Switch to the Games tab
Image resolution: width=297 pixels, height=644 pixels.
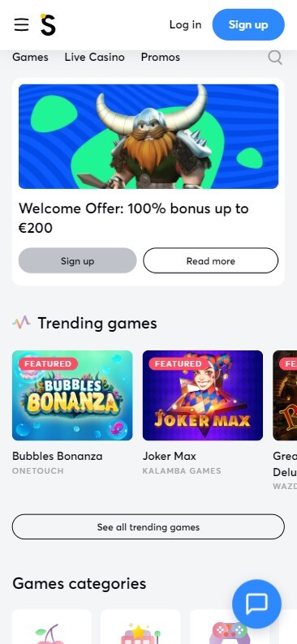click(30, 57)
